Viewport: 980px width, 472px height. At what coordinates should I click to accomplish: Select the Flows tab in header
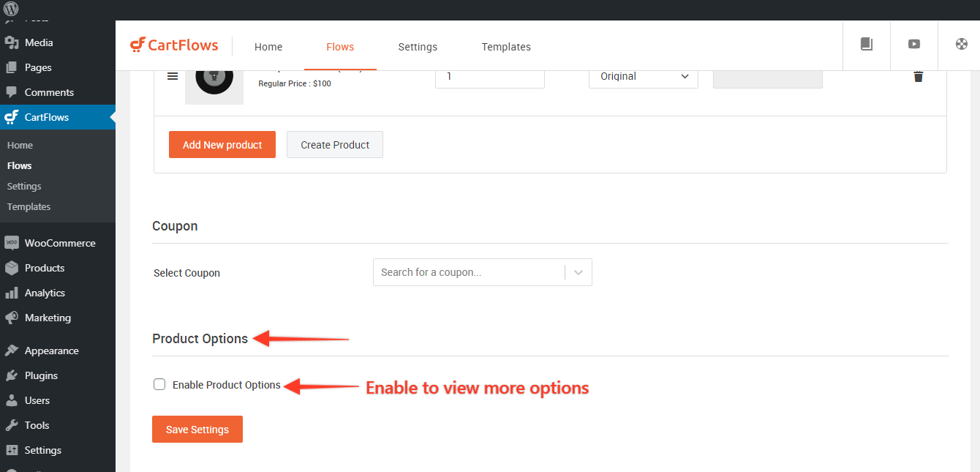coord(340,47)
